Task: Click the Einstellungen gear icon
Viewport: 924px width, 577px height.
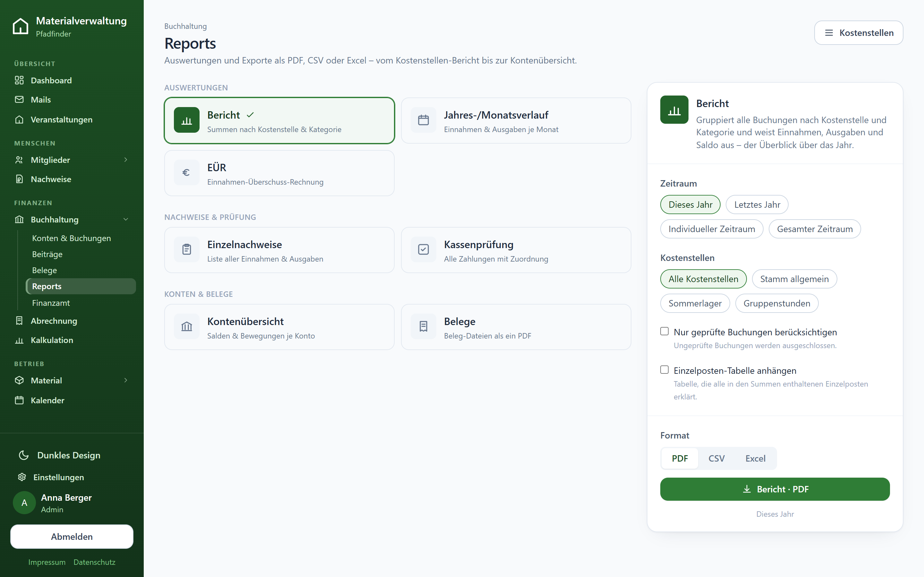Action: coord(22,477)
